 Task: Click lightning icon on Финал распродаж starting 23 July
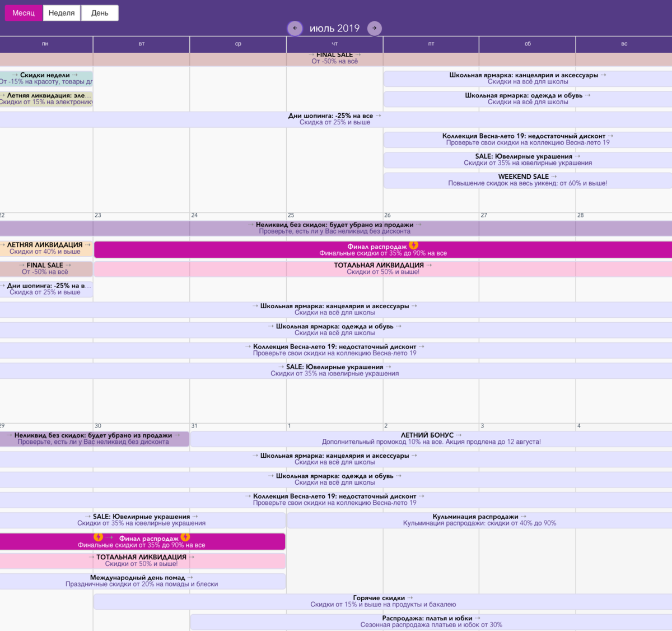click(x=413, y=245)
